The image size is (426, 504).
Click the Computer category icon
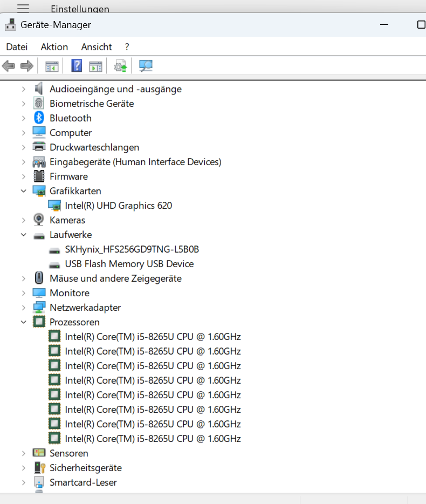point(39,132)
